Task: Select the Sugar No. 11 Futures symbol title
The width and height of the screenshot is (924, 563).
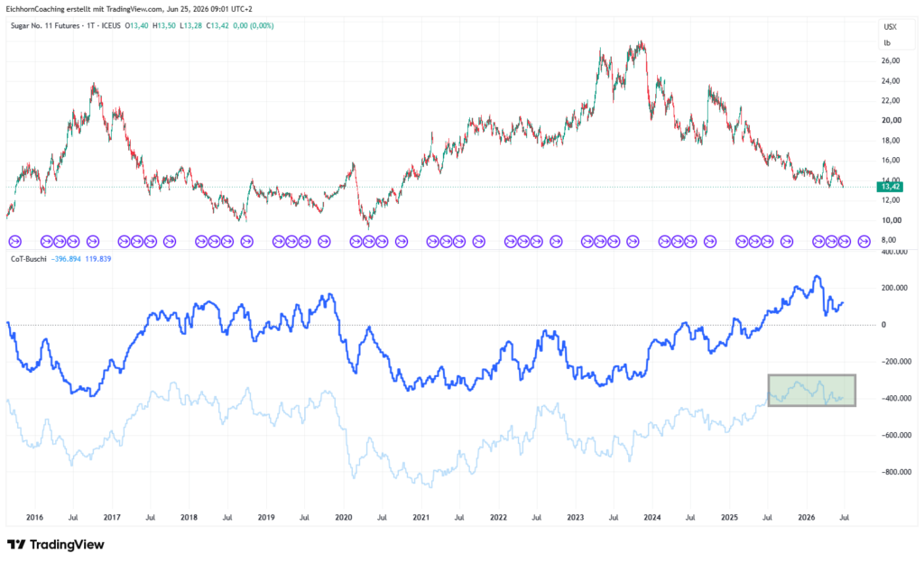Action: tap(48, 26)
